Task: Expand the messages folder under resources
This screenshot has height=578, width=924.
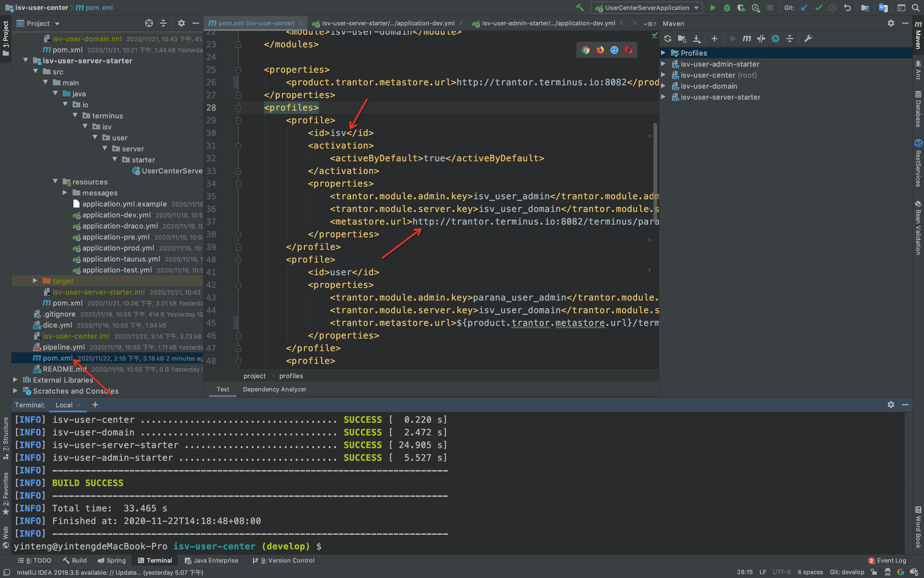Action: (x=65, y=193)
